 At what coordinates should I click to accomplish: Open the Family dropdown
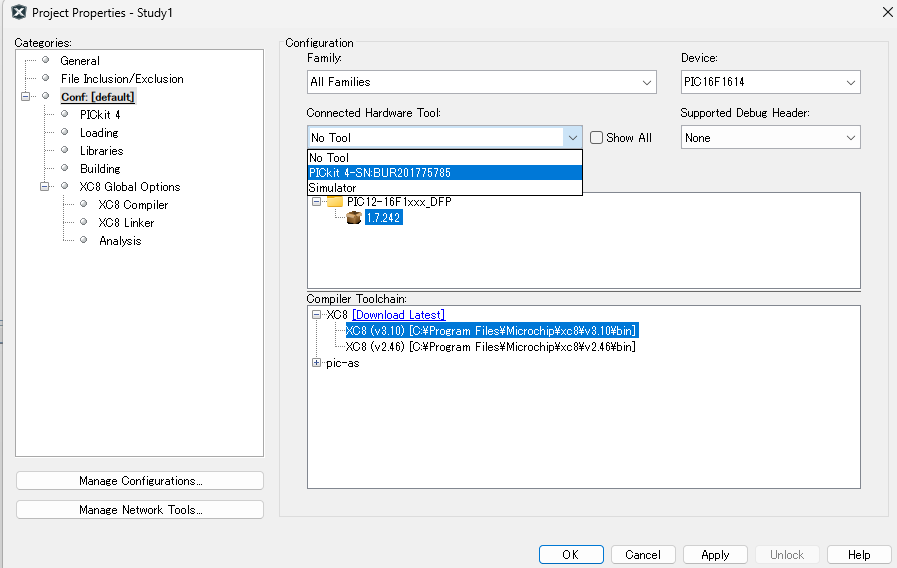coord(647,82)
